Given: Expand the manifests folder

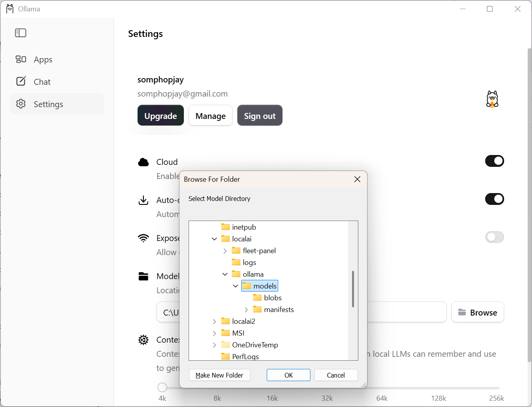Looking at the screenshot, I should pos(246,309).
